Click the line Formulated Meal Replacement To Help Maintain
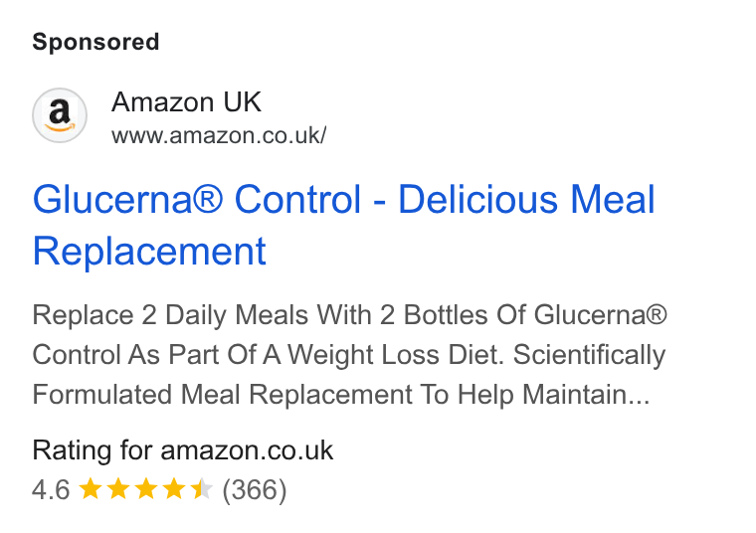756x533 pixels. click(x=341, y=395)
